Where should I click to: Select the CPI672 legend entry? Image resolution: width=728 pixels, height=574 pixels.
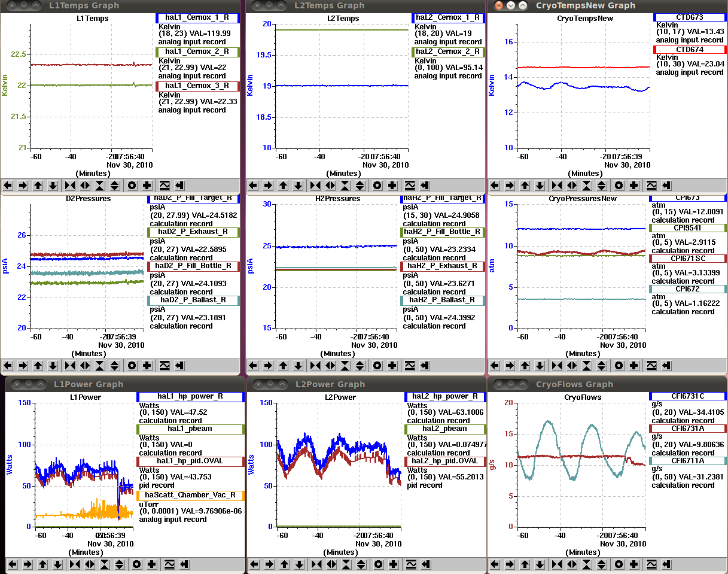coord(688,289)
